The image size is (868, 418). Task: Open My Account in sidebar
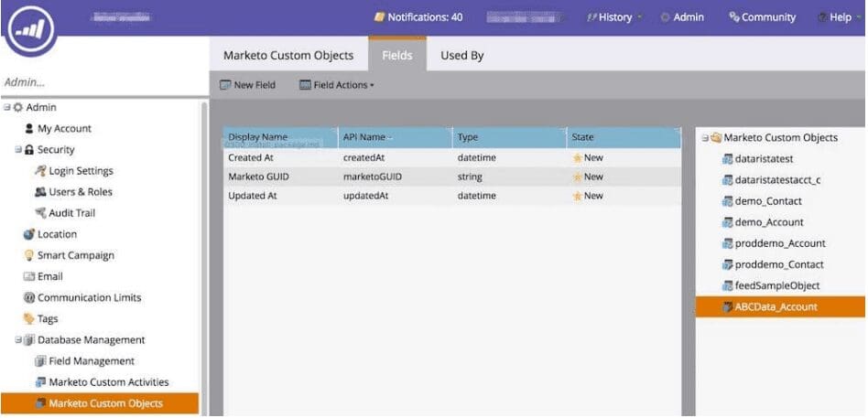coord(64,129)
